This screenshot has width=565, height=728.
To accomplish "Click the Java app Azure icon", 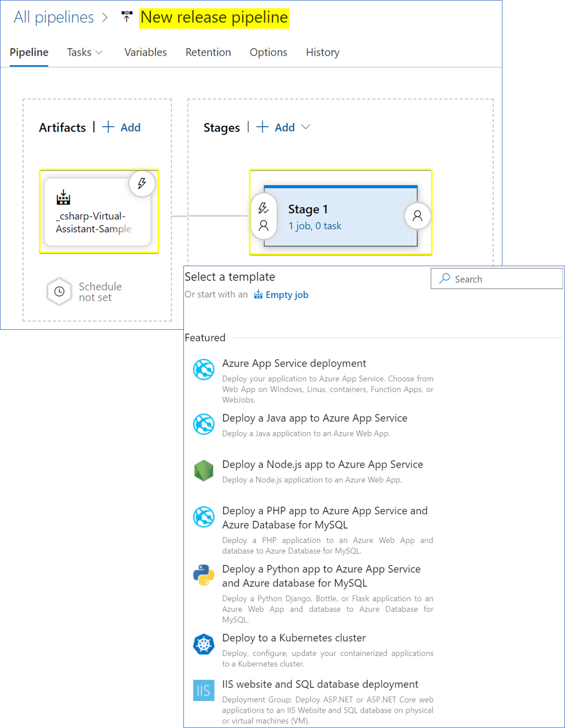I will 204,424.
